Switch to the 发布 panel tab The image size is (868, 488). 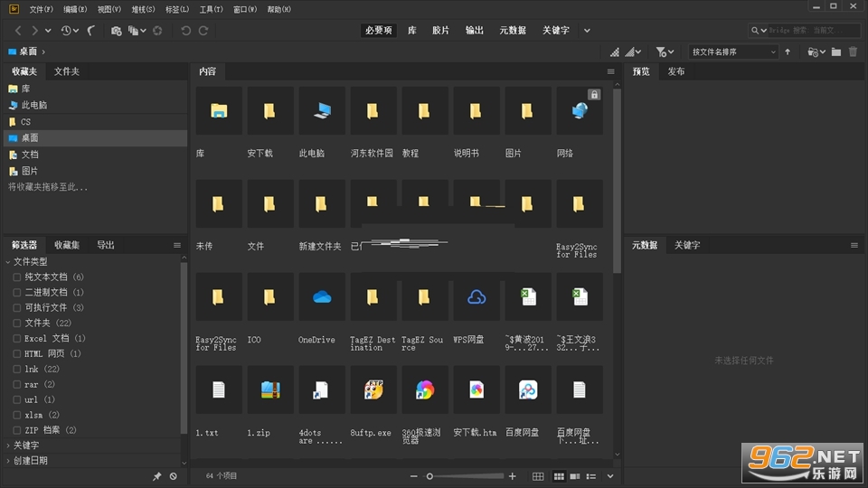[x=676, y=71]
